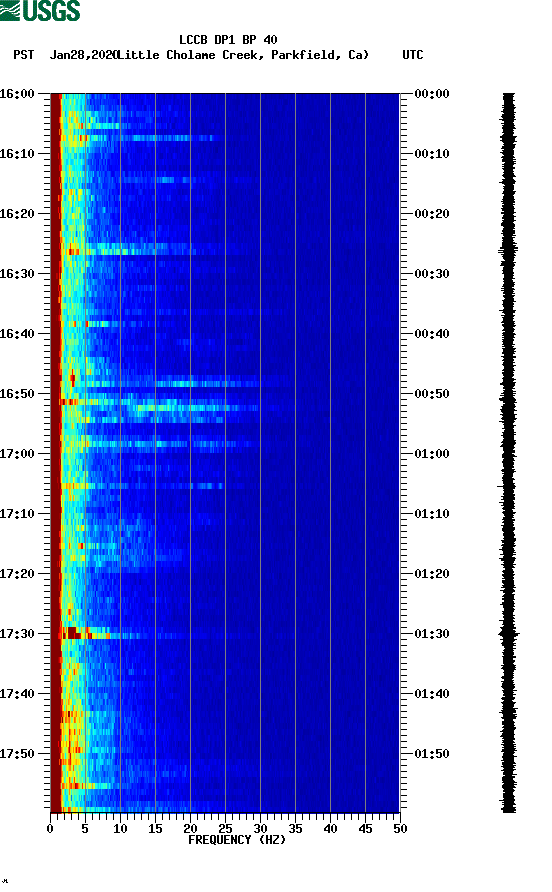Screen dimensions: 552x892
Task: Click the 00:00 UTC time label
Action: click(x=432, y=93)
